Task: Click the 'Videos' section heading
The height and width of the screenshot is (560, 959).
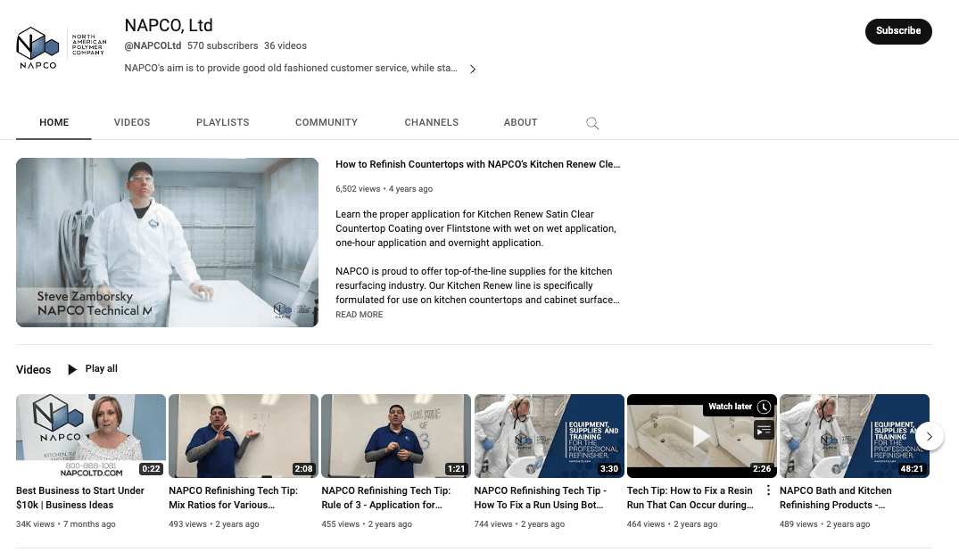Action: point(34,370)
